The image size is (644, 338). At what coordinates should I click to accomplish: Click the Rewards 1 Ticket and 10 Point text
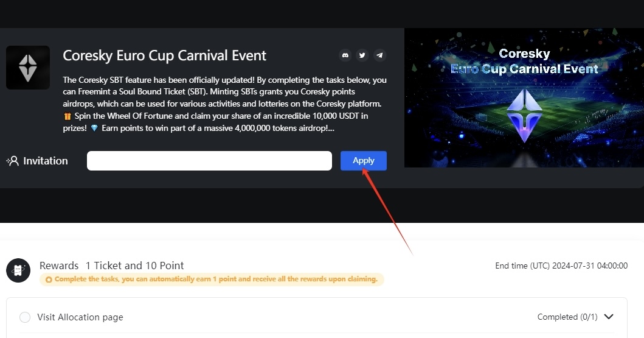coord(112,266)
